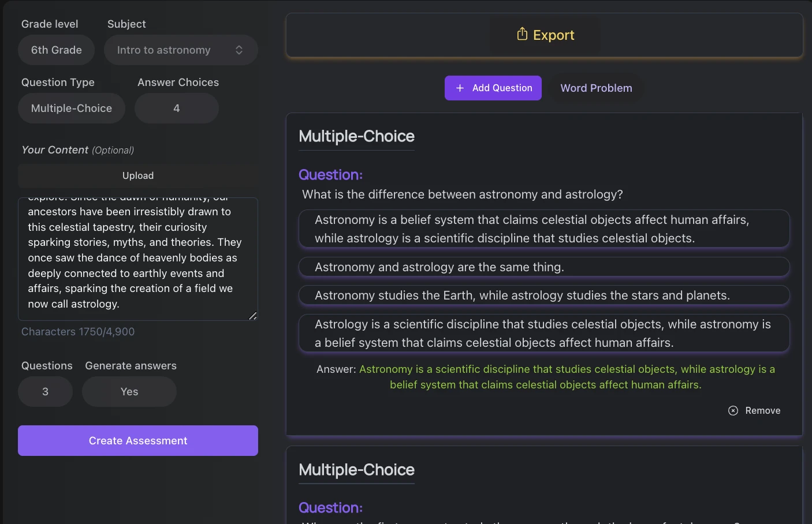Screen dimensions: 812x524
Task: Select answer 'Astronomy studies the Earth' option
Action: click(x=544, y=295)
